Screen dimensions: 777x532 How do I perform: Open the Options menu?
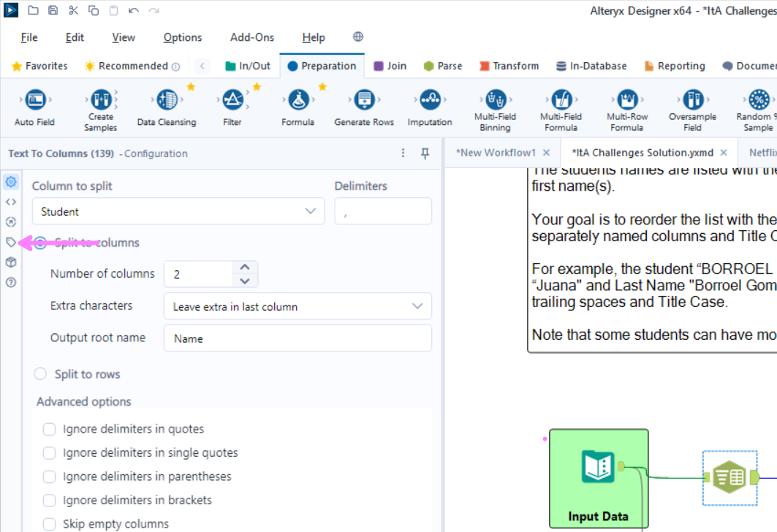pyautogui.click(x=183, y=37)
